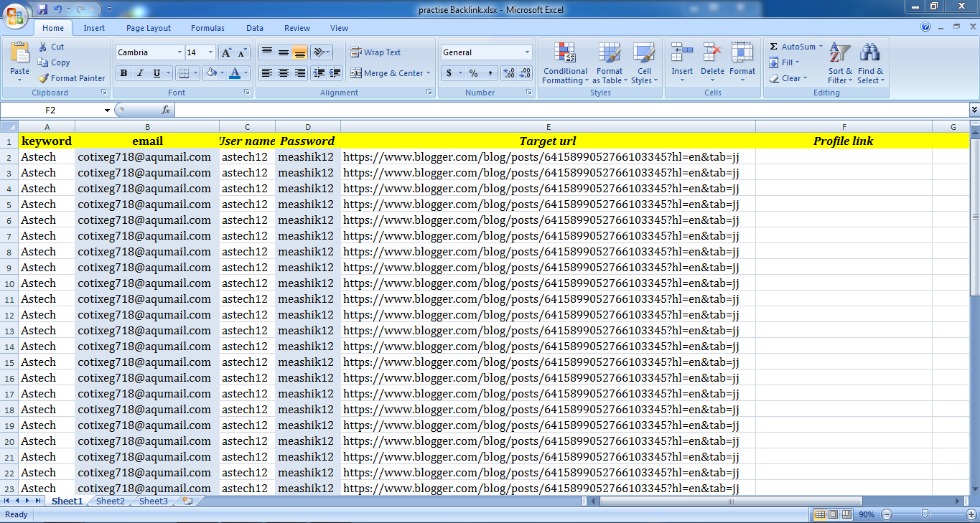Toggle Bold formatting
The height and width of the screenshot is (523, 980).
(123, 73)
